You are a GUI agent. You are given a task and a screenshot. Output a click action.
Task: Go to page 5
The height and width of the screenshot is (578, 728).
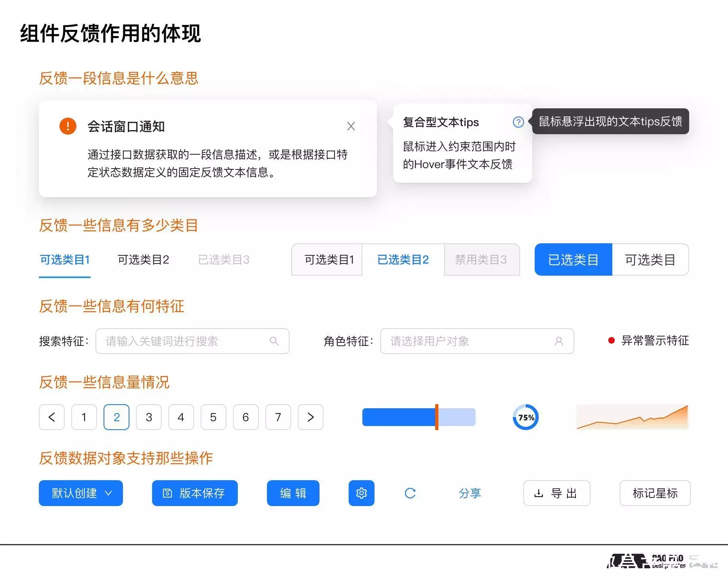[214, 417]
